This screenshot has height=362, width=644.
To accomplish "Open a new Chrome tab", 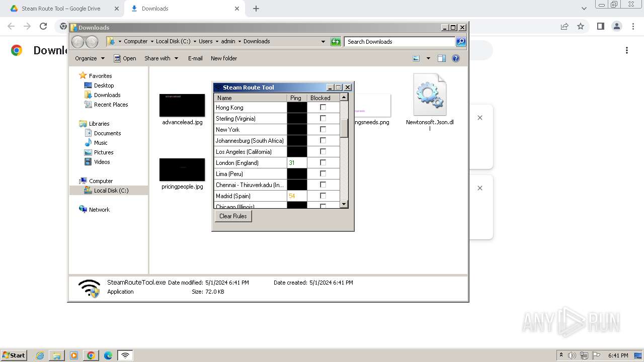I will click(x=256, y=9).
